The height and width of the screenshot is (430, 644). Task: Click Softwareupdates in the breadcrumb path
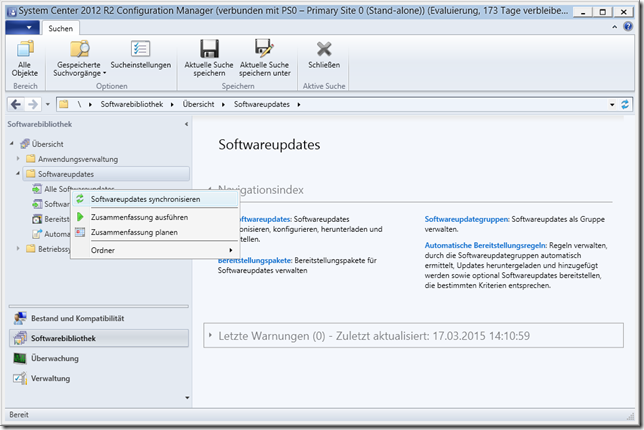(x=262, y=104)
